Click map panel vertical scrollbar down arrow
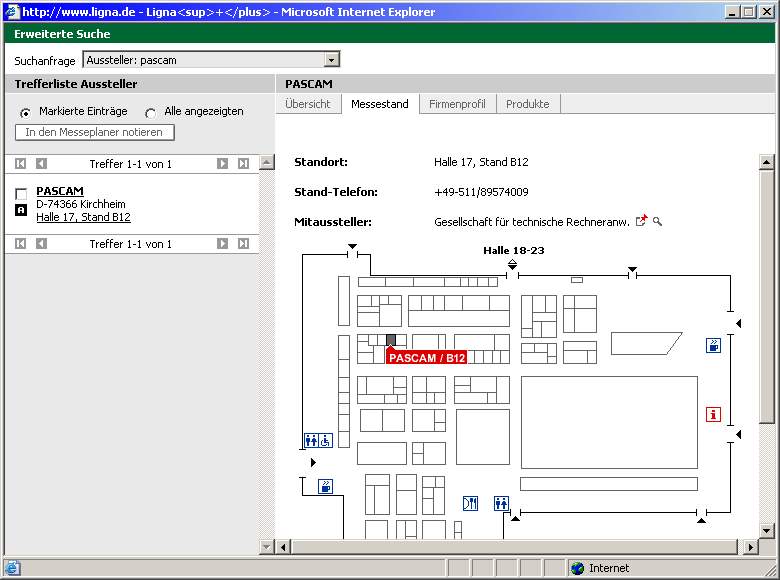The image size is (780, 580). pos(767,530)
